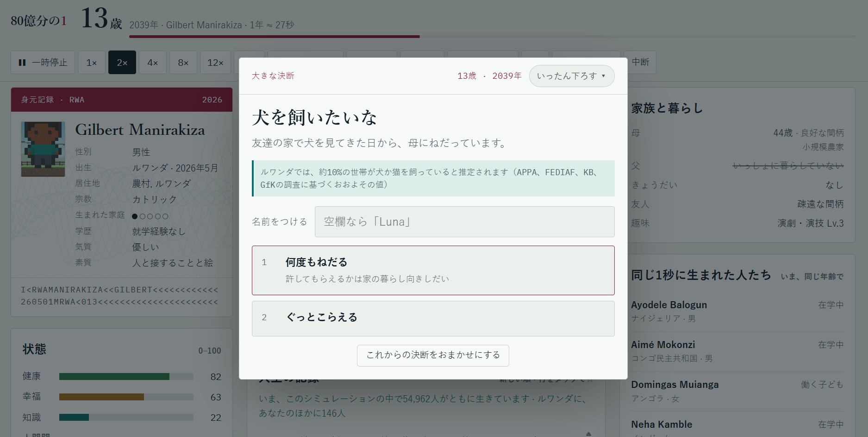Click the 家族と暮らし heading

tap(667, 108)
